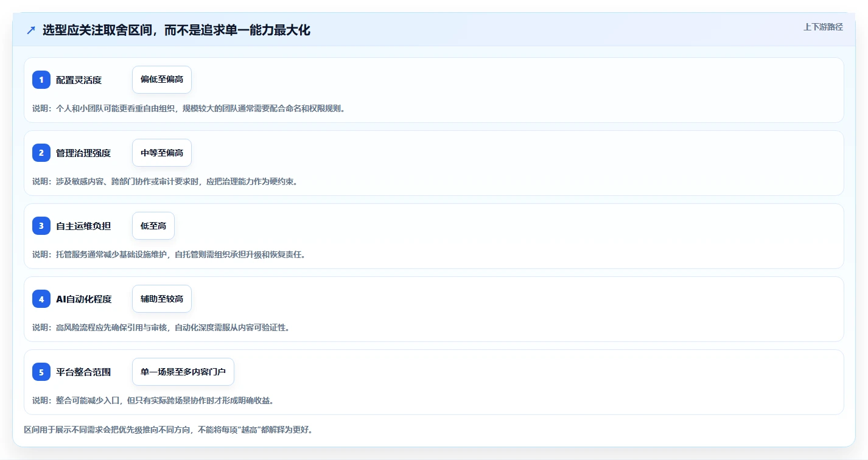Click the note starting 高风险流程应先确保引用与审核

coord(161,327)
